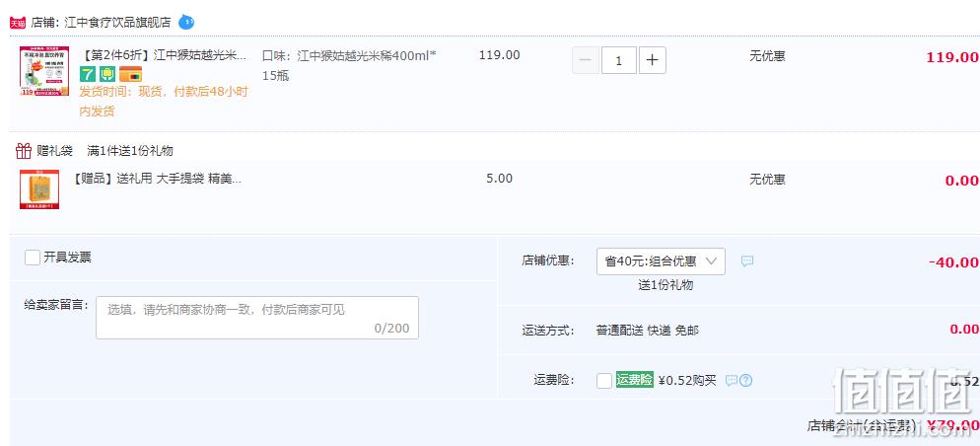Click the 满1件送1份礼物 promotion text

130,151
